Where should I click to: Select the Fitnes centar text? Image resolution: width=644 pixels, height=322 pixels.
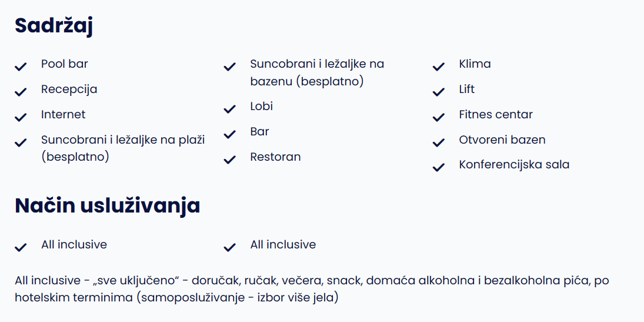[496, 114]
